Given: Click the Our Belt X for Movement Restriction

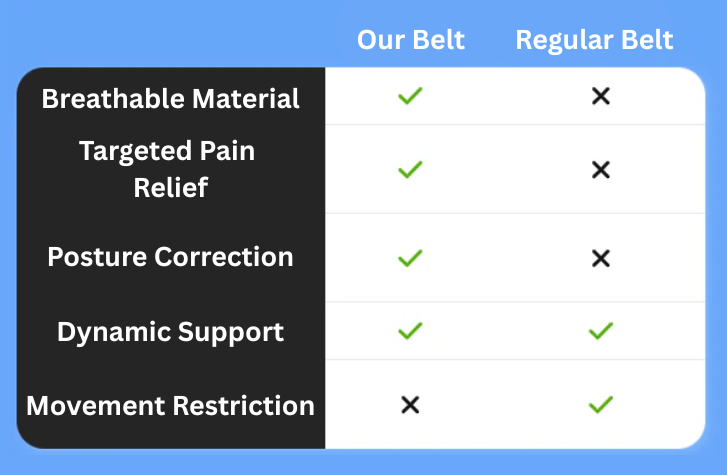Looking at the screenshot, I should pos(410,405).
